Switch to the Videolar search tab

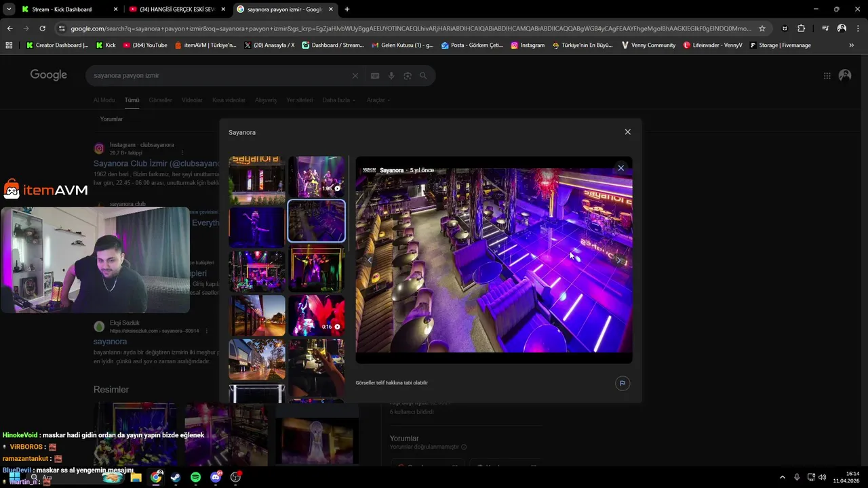192,100
